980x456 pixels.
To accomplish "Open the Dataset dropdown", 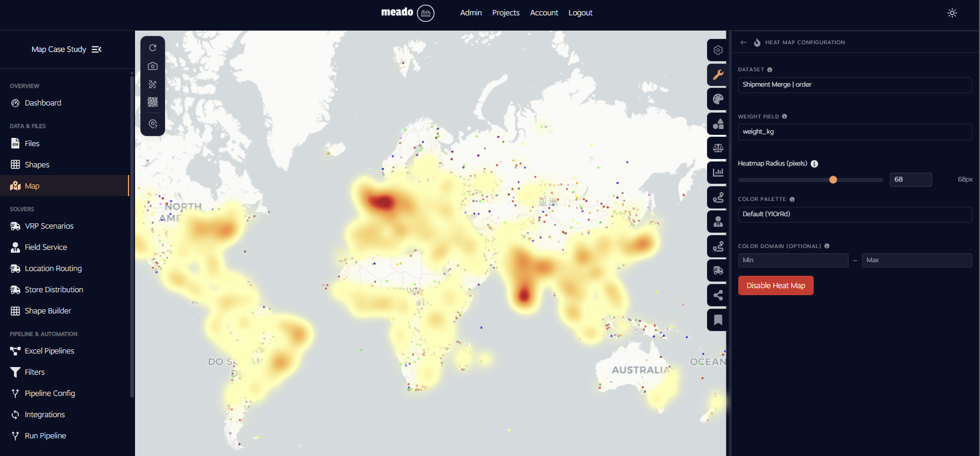I will [x=855, y=85].
